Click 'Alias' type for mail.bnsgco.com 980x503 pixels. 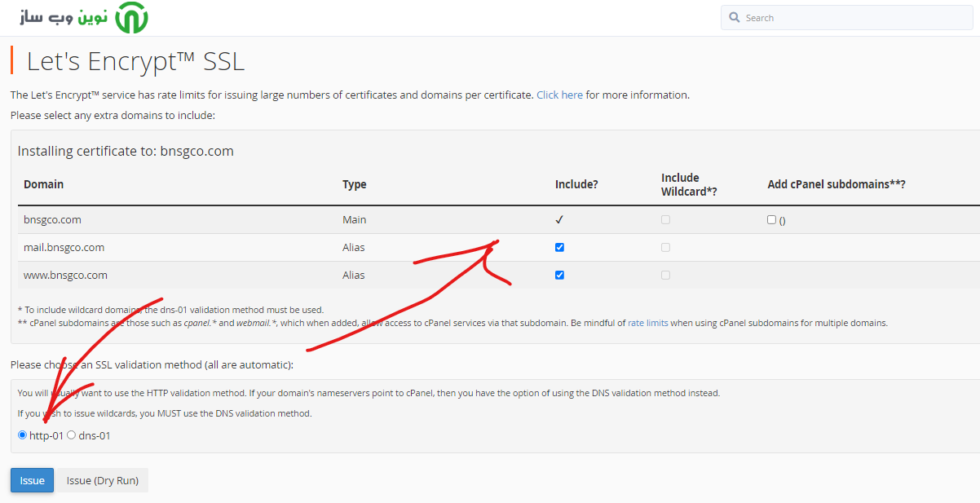tap(354, 248)
